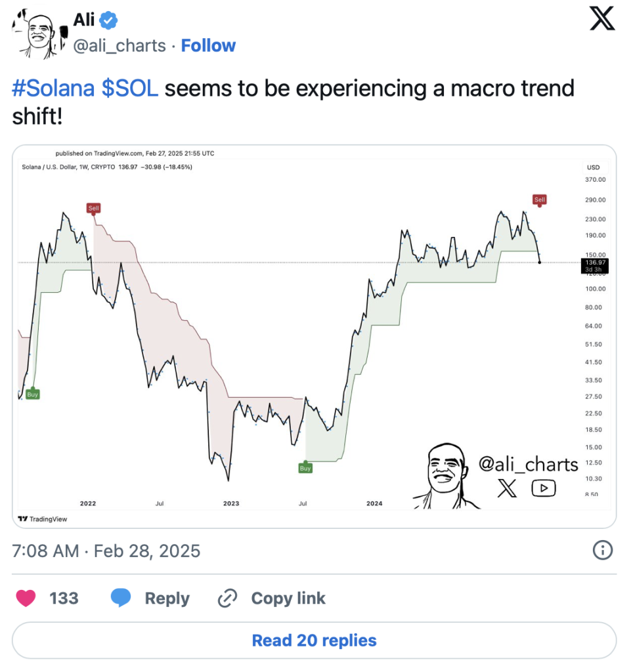Click the Copy link text

[288, 598]
